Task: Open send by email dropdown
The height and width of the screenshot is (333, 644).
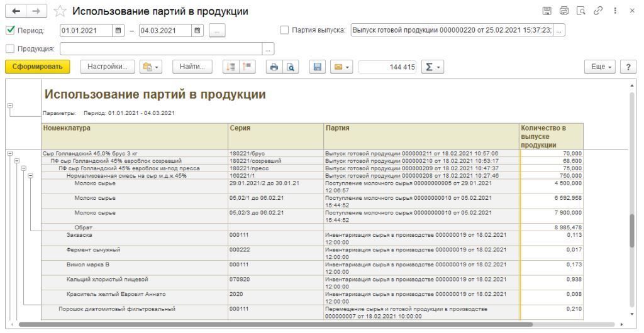Action: click(341, 67)
